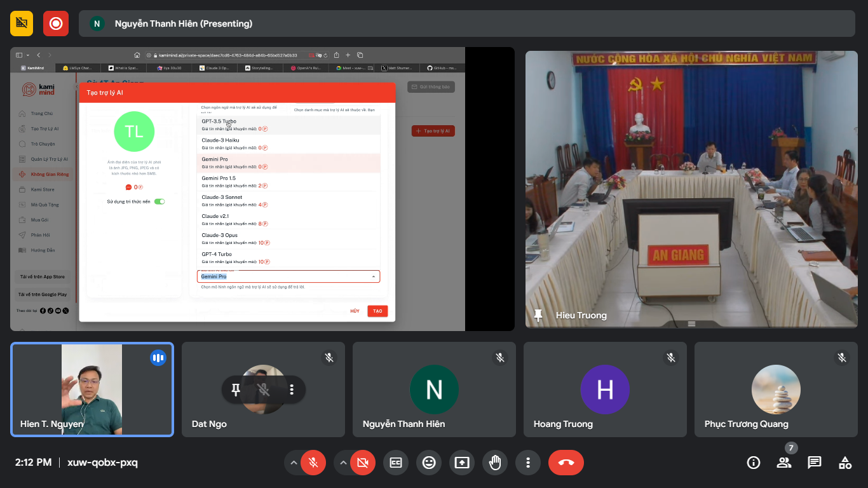Choose Claude-3 Opus in model list

point(288,239)
